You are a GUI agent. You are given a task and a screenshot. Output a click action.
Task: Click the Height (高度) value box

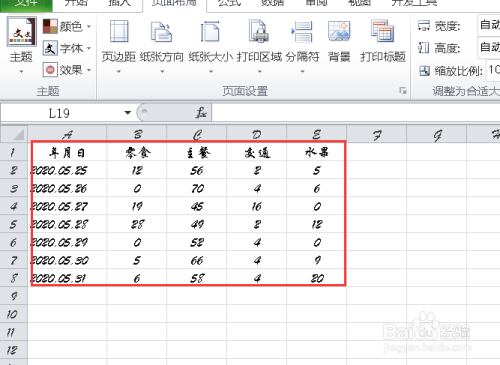(489, 48)
